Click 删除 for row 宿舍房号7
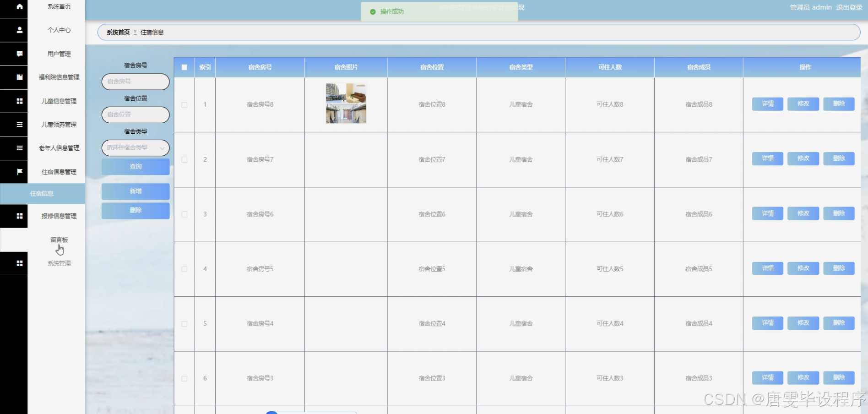The height and width of the screenshot is (414, 868). click(839, 158)
